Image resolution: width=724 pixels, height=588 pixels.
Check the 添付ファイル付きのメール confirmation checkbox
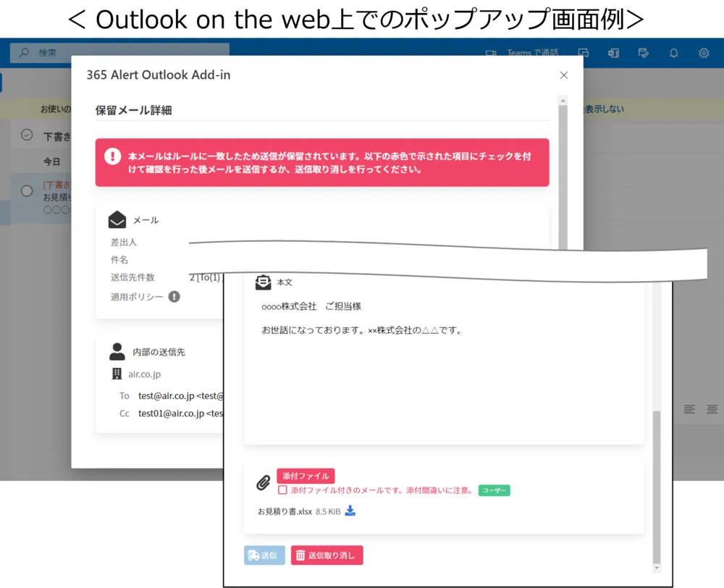[282, 490]
